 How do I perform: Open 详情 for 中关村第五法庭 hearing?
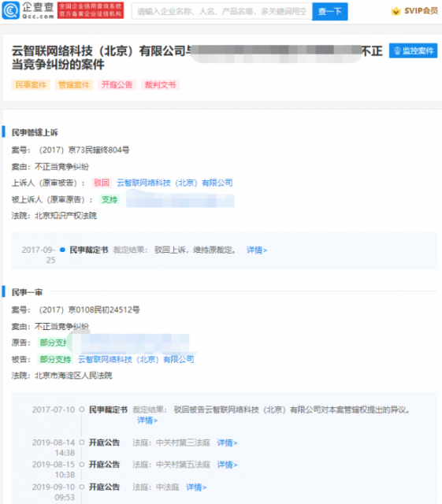point(227,465)
